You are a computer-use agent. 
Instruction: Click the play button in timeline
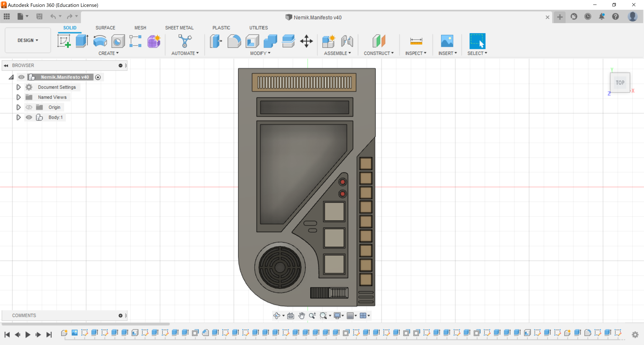point(28,334)
